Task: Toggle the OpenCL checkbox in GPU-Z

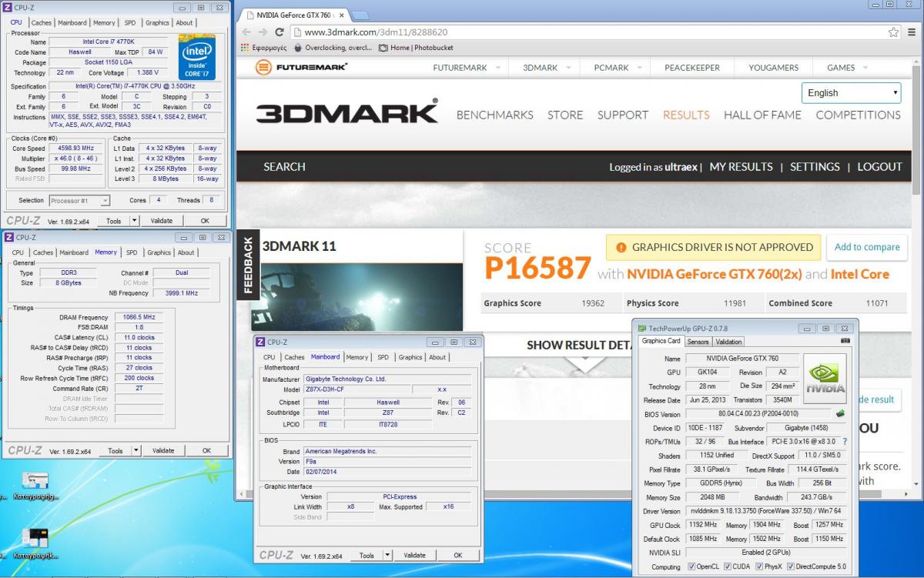Action: [x=691, y=567]
